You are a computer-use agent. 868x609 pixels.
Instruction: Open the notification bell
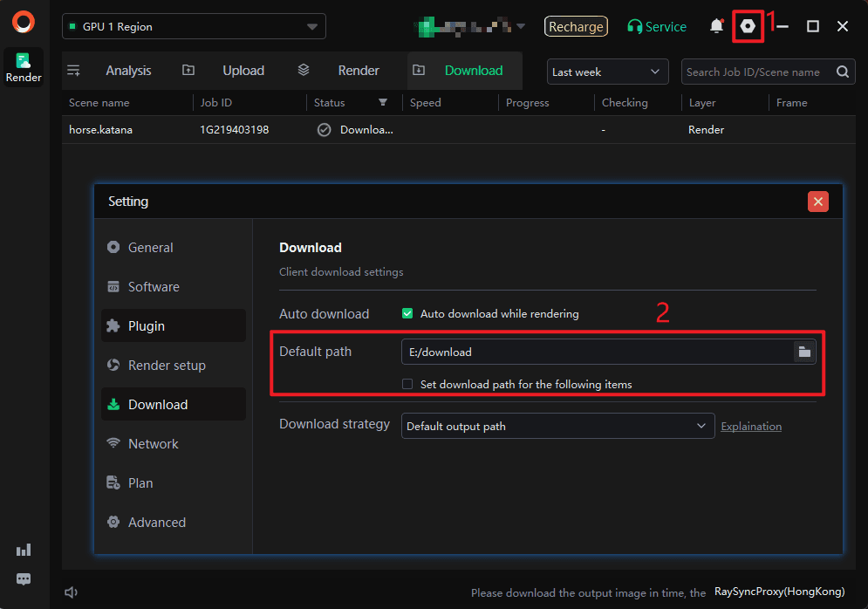pos(716,26)
